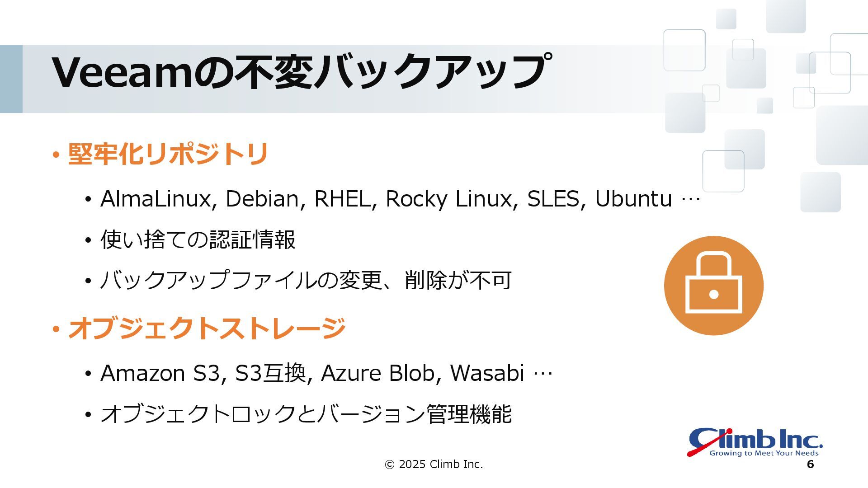Click the orange bullet before オブジェクトストレージ
This screenshot has width=868, height=488.
click(x=56, y=329)
